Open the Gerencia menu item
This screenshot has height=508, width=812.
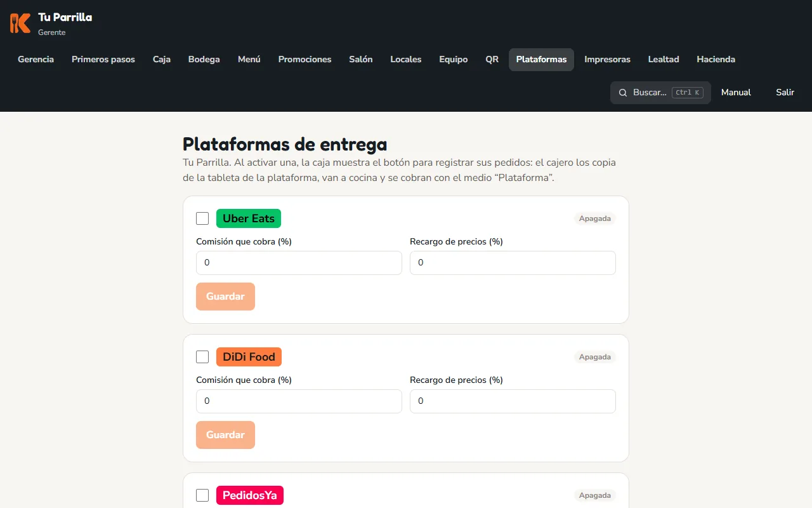click(x=36, y=60)
